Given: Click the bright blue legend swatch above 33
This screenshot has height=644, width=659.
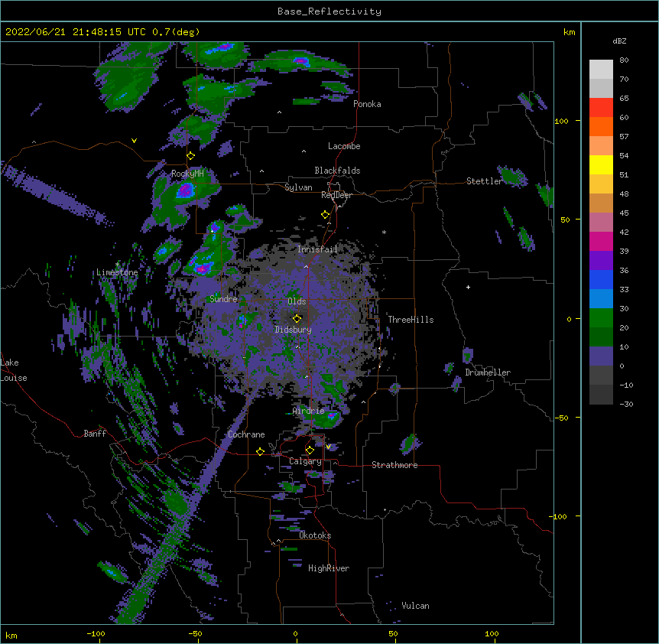Looking at the screenshot, I should pos(601,279).
